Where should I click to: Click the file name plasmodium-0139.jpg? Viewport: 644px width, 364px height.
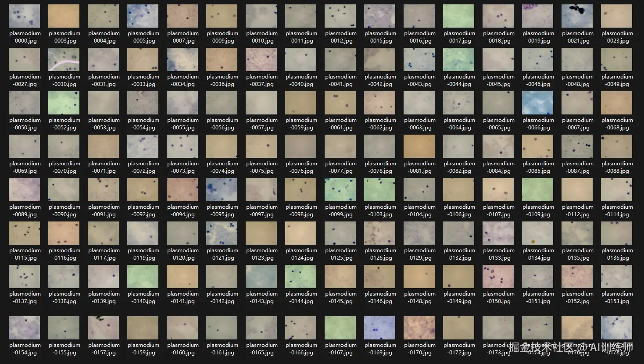[x=104, y=297]
